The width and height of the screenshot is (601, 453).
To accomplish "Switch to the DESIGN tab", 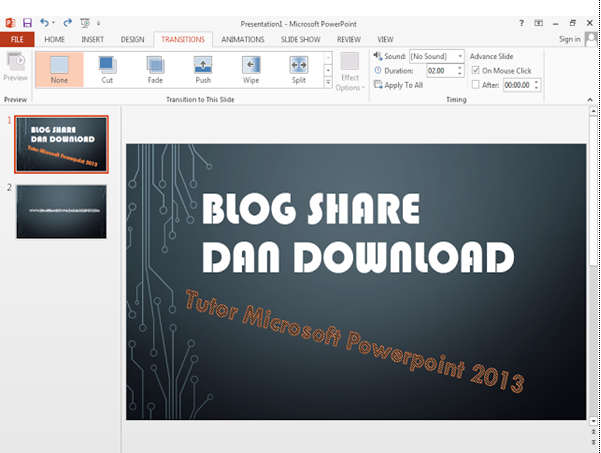I will tap(132, 39).
